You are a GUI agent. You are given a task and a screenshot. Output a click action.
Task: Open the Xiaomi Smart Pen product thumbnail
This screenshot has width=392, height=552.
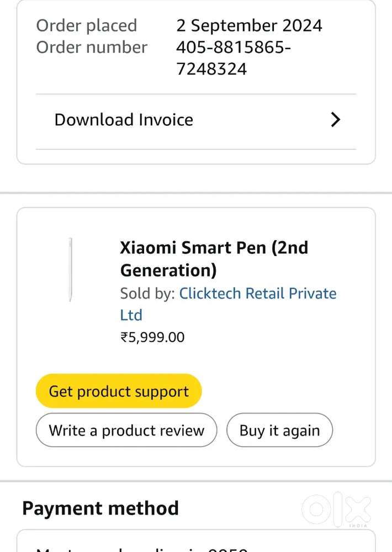coord(71,269)
